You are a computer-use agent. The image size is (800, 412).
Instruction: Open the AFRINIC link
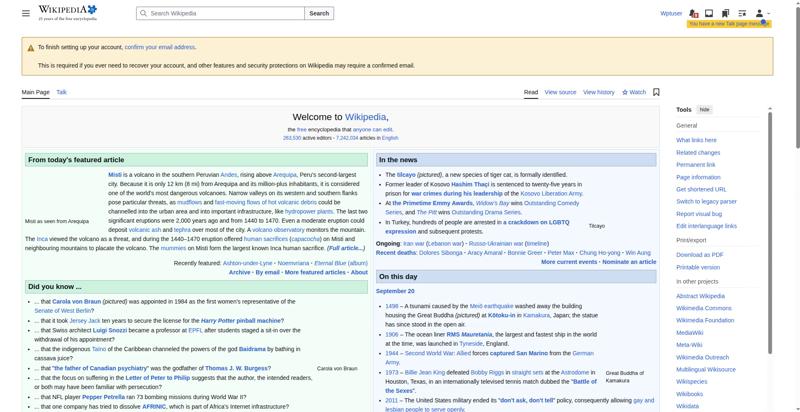154,406
